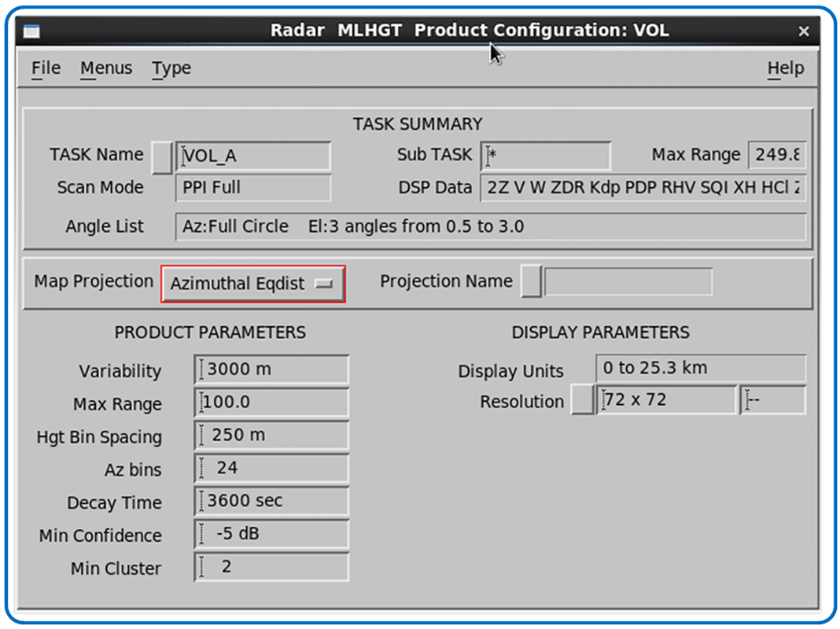The image size is (840, 629).
Task: Click the Min Confidence field showing -5 dB
Action: [x=271, y=534]
